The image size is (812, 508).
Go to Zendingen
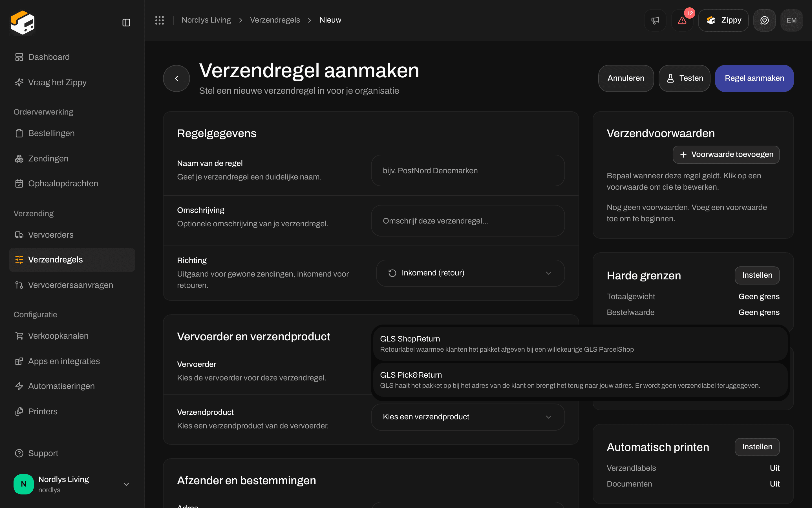click(72, 159)
